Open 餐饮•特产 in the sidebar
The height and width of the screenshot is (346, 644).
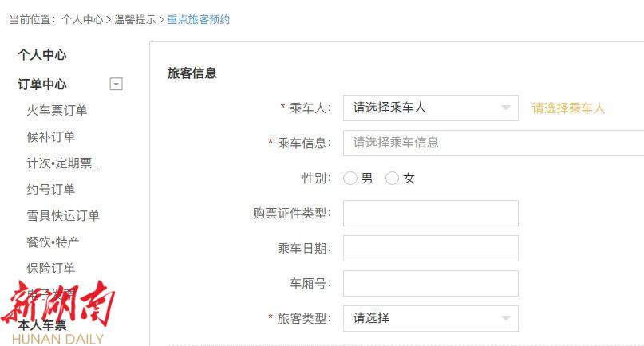53,242
